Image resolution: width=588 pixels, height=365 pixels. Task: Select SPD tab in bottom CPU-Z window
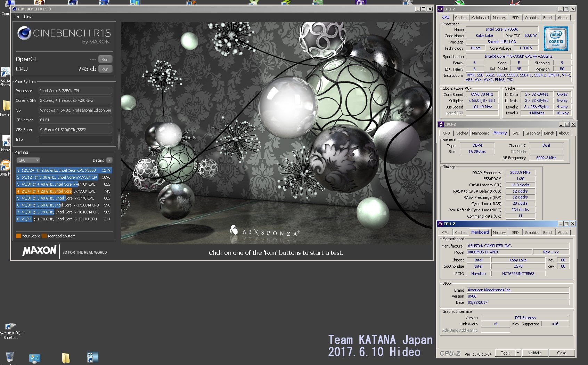[515, 233]
